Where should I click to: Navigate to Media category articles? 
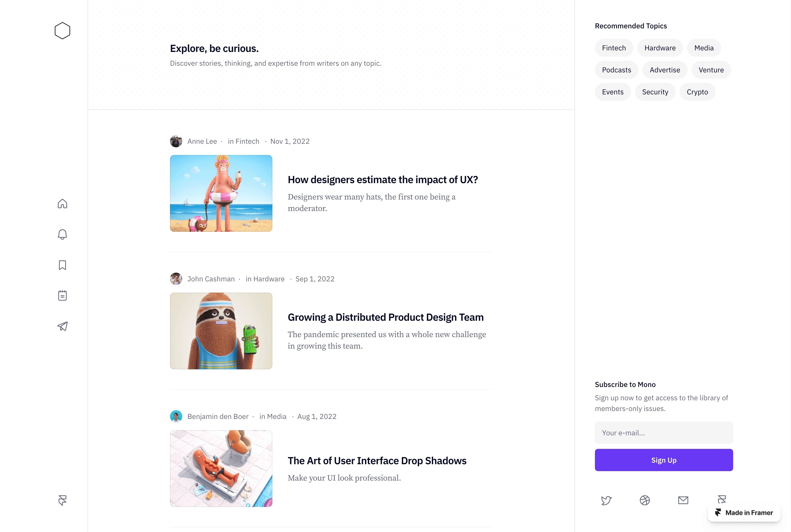pos(704,48)
